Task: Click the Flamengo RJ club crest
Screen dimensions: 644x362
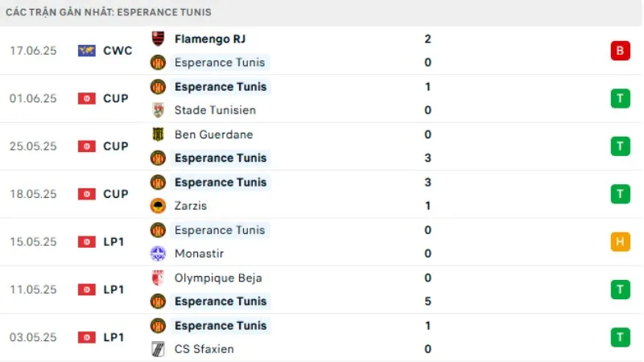Action: 158,39
